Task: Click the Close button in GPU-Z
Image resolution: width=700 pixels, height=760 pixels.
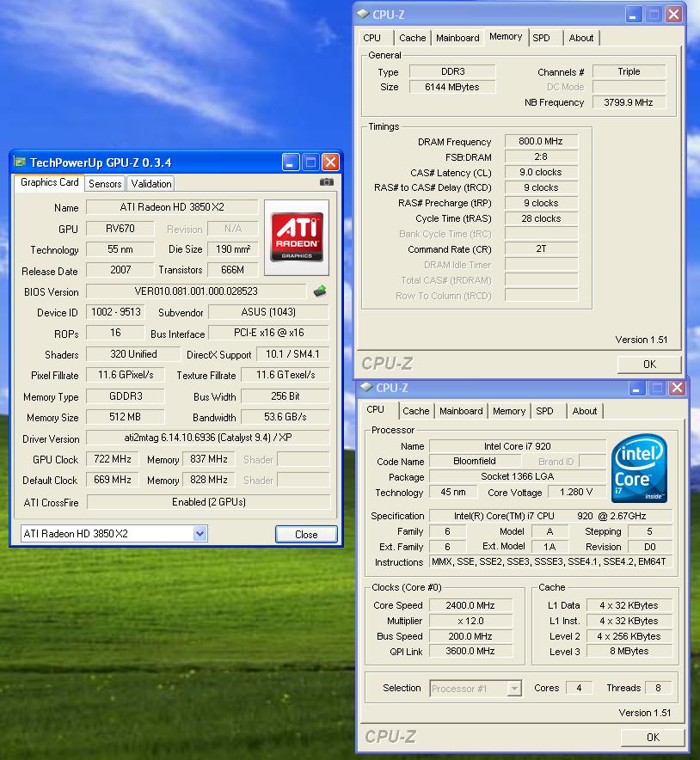Action: coord(306,534)
